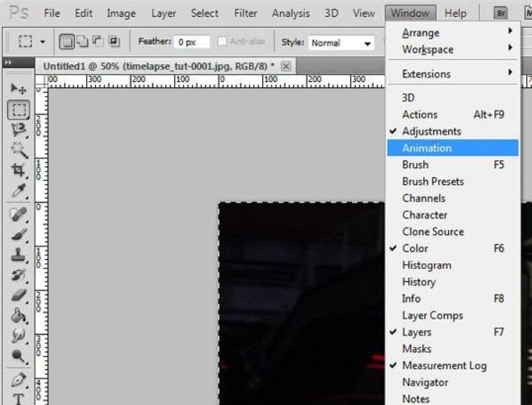Open the Help menu

point(455,14)
